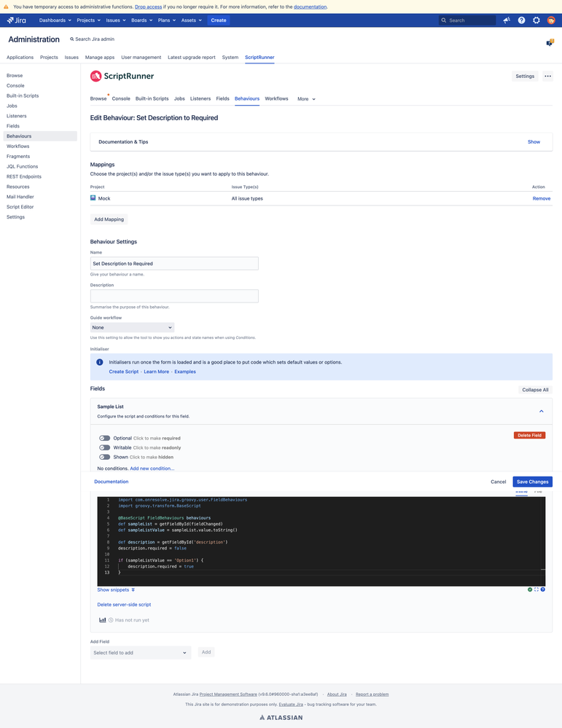Toggle the Shown/hidden switch
This screenshot has width=562, height=728.
(x=104, y=457)
